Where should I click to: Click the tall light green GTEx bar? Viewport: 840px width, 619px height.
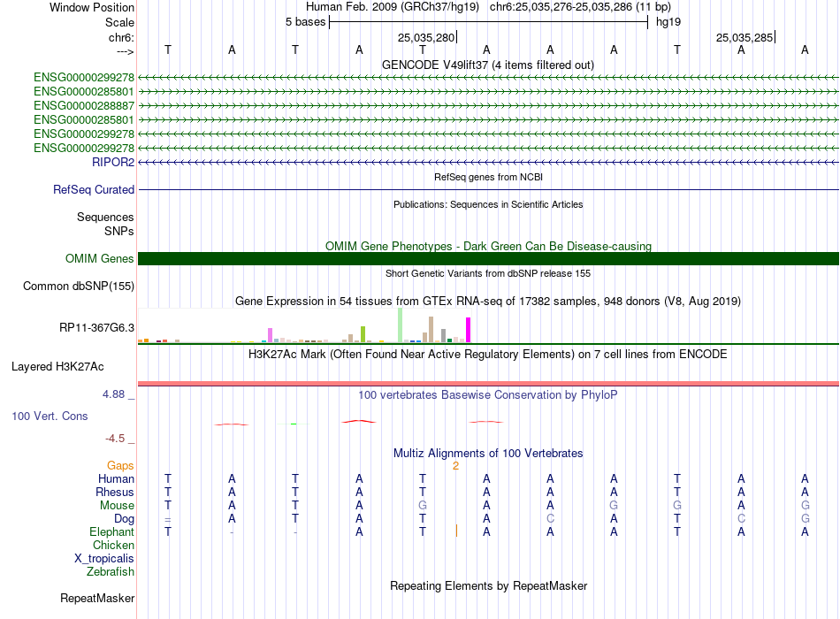pyautogui.click(x=401, y=325)
